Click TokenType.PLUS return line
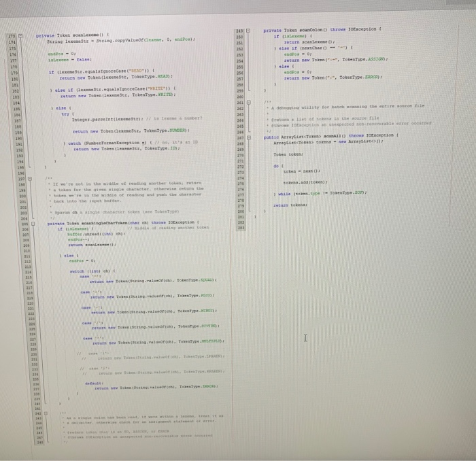Image resolution: width=476 pixels, height=461 pixels. [152, 296]
